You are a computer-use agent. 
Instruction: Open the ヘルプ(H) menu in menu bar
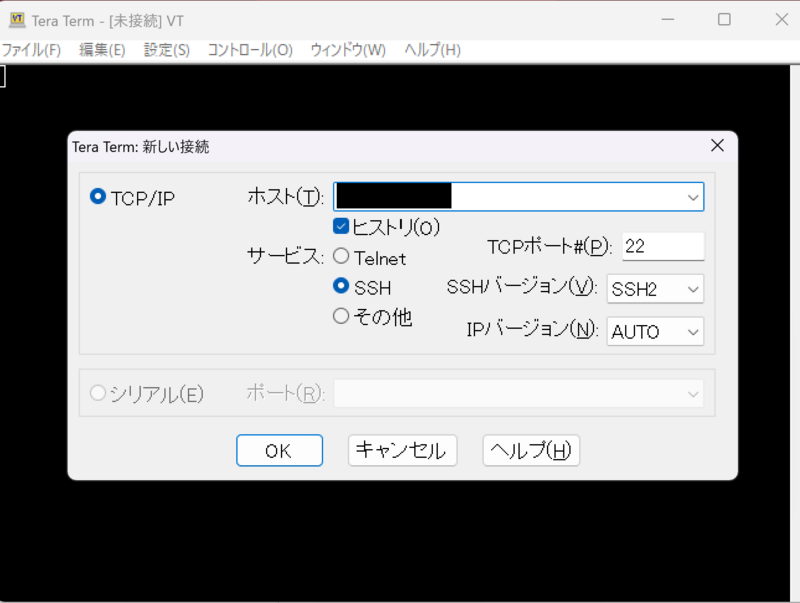tap(433, 50)
